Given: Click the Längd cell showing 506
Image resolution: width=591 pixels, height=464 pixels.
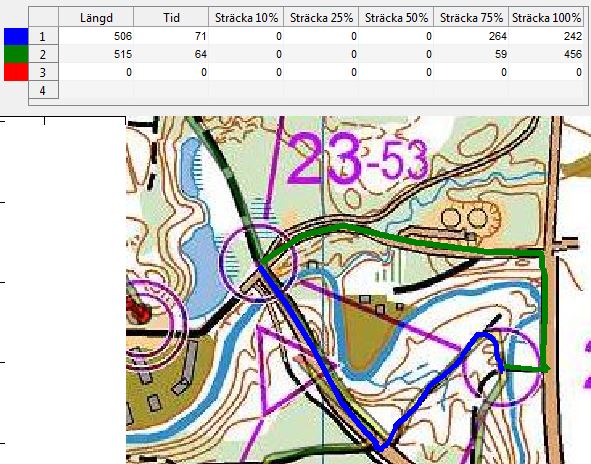Looking at the screenshot, I should click(96, 36).
